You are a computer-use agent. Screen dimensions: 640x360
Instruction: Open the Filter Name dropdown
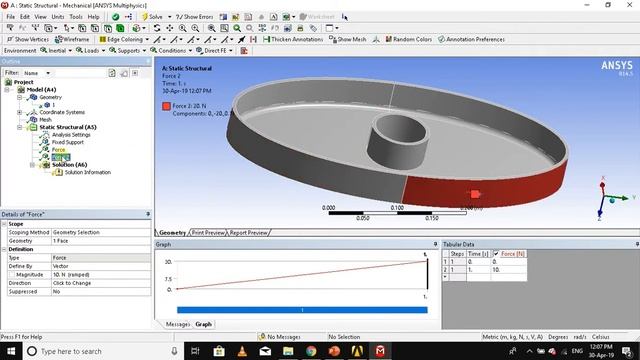pyautogui.click(x=48, y=73)
